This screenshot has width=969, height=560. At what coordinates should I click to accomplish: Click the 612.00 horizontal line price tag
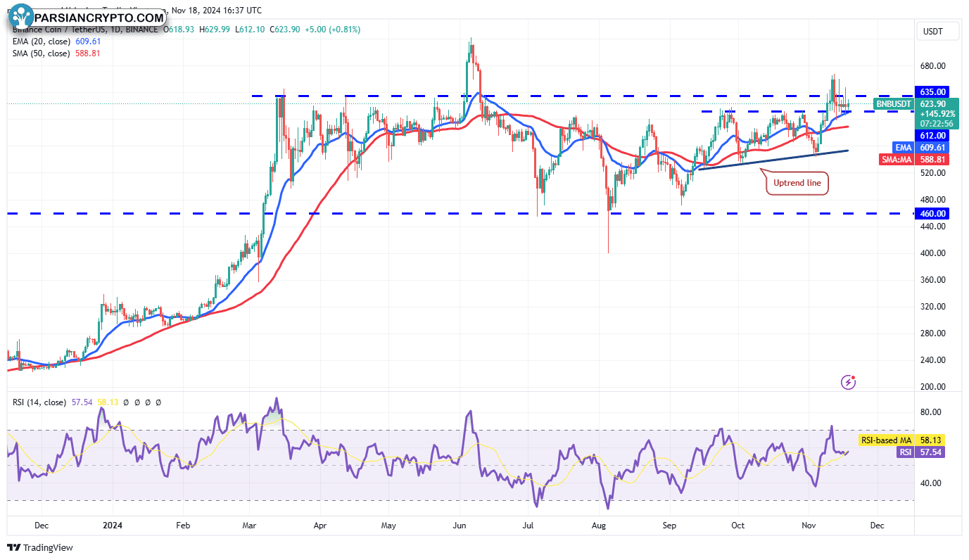tap(932, 135)
